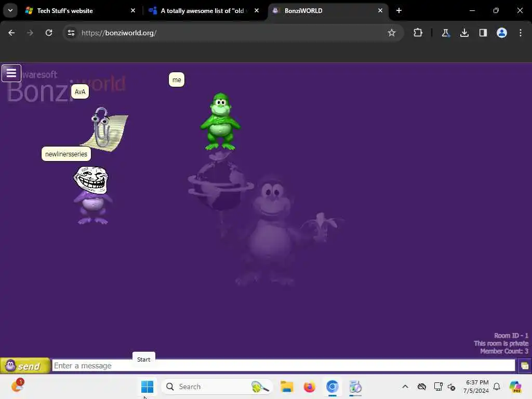Open the Chrome taskbar icon

[x=332, y=387]
